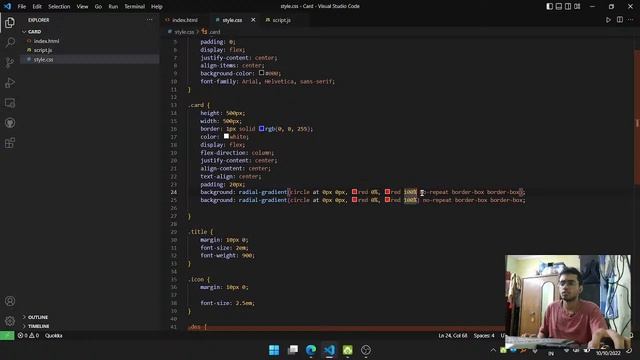The image size is (640, 360).
Task: Switch to the index.html tab
Action: (184, 20)
